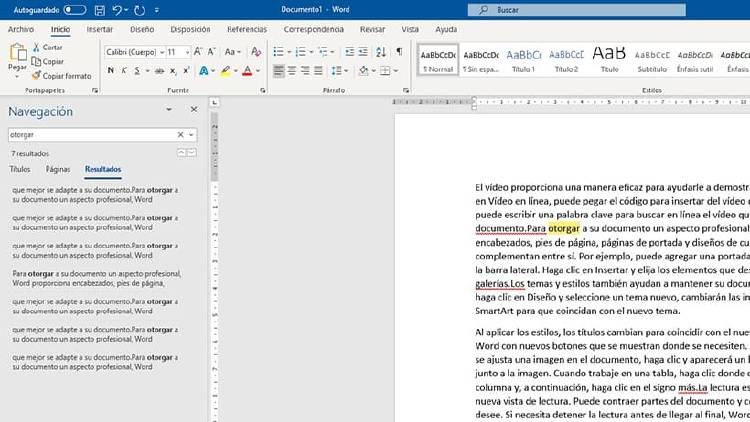Click the Undo arrow icon
The height and width of the screenshot is (422, 750).
click(x=118, y=9)
